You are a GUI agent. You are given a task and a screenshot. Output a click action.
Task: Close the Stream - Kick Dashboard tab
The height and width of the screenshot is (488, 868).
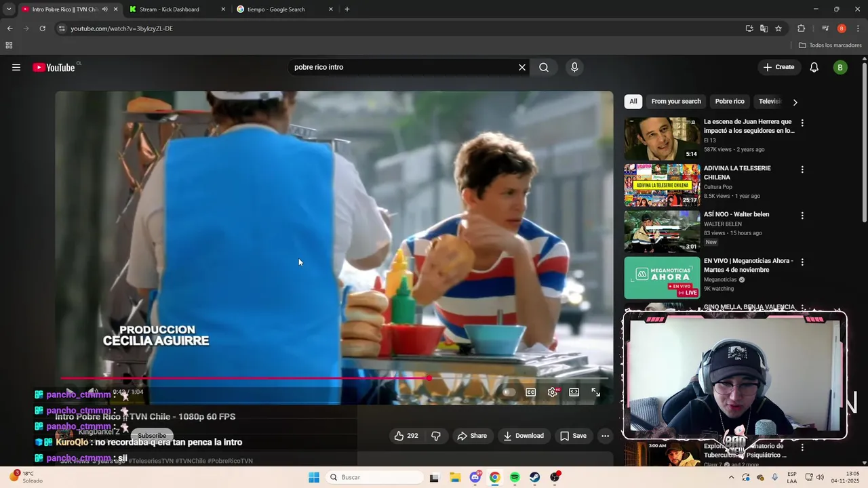[223, 9]
